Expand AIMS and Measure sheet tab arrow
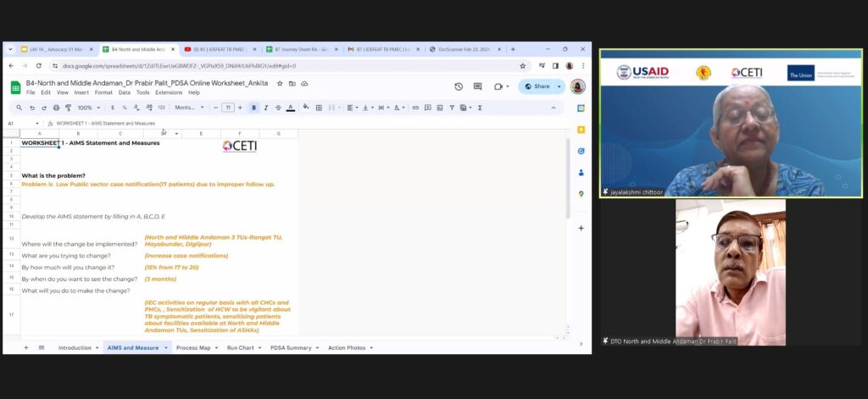The height and width of the screenshot is (399, 868). coord(166,348)
